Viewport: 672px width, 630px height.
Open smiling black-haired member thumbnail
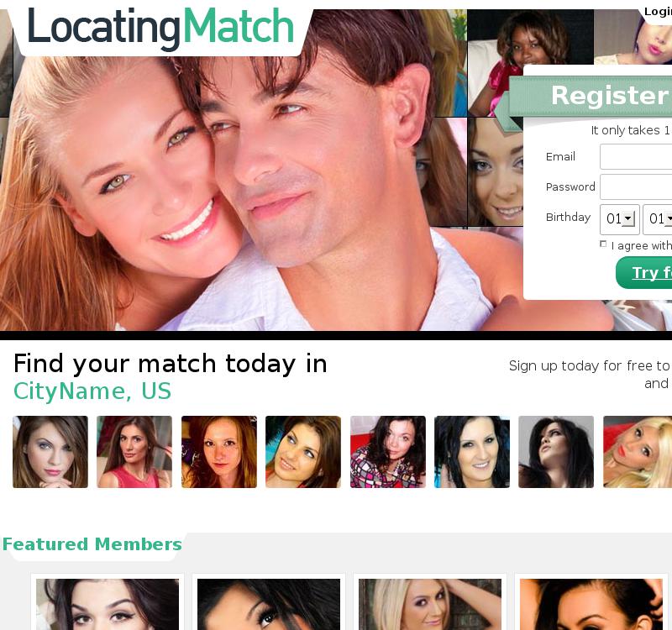pos(472,452)
